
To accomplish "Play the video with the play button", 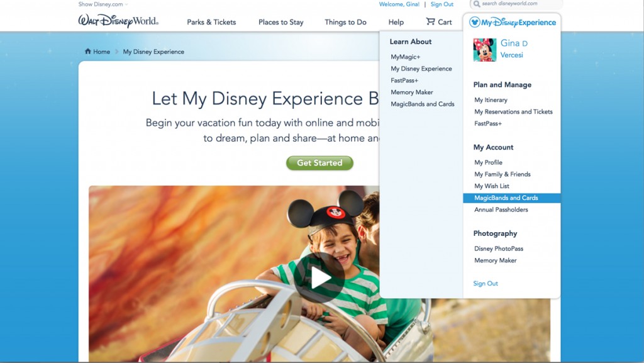I will click(319, 278).
